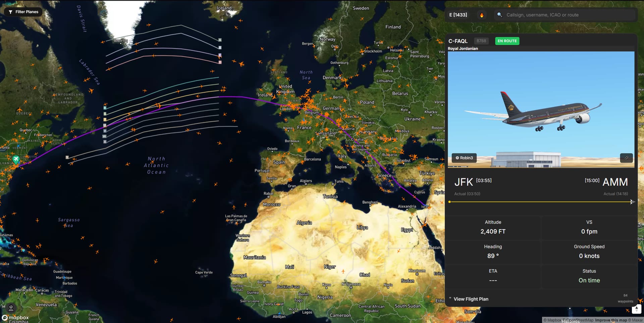
Task: Click the Mapbox logo
Action: [x=15, y=317]
